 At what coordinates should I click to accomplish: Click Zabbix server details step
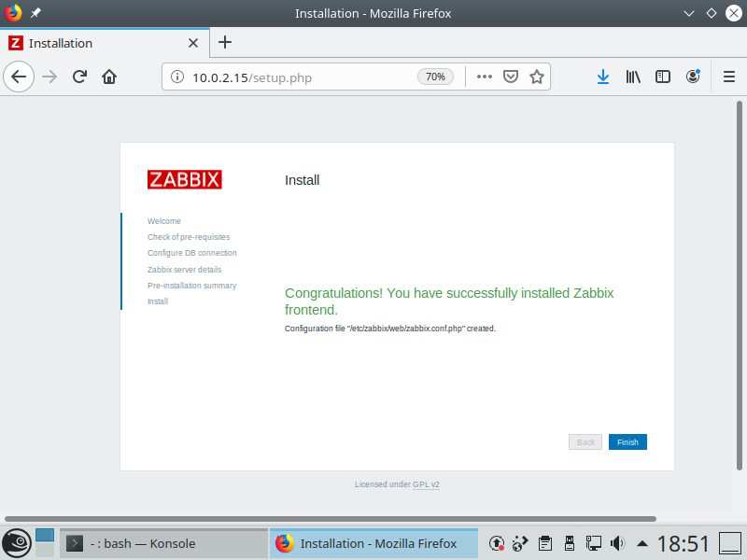(x=184, y=270)
